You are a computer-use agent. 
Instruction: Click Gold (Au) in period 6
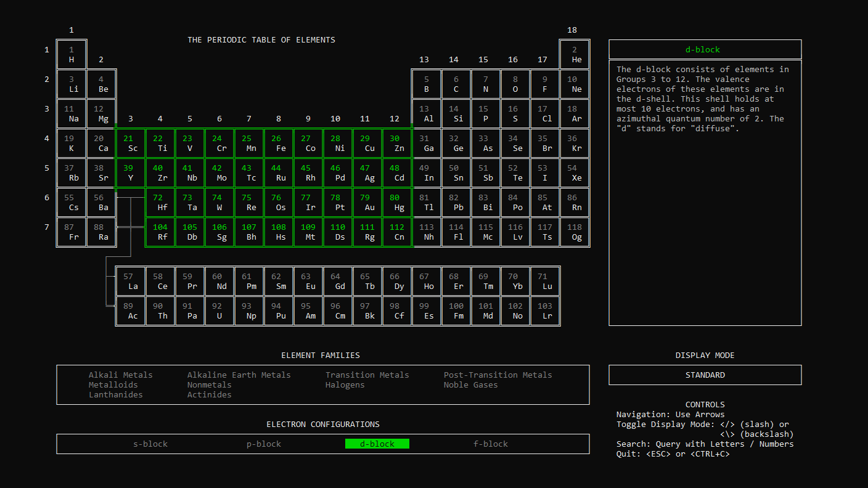(367, 202)
